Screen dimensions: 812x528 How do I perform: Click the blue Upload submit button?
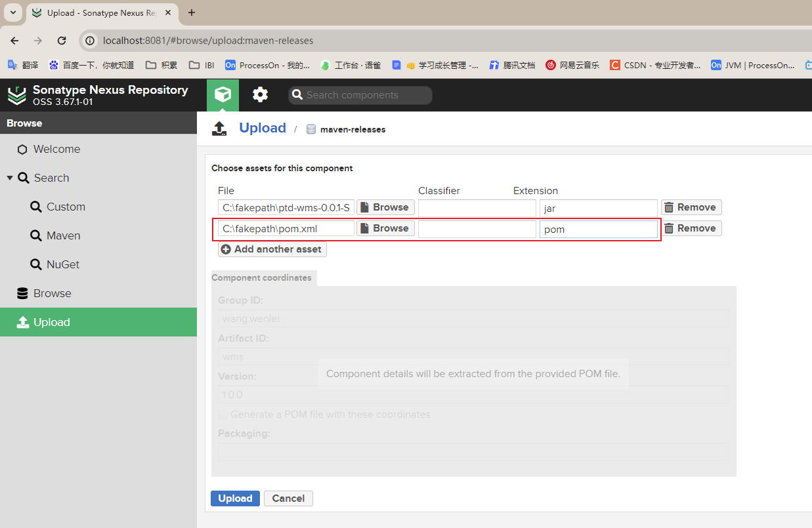click(x=235, y=498)
